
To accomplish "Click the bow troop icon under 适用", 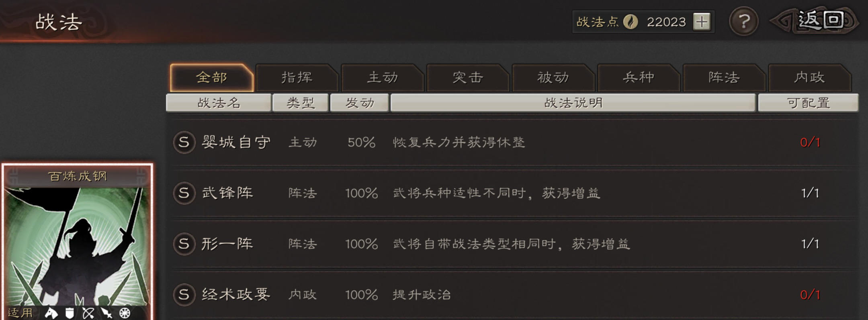I will (88, 313).
